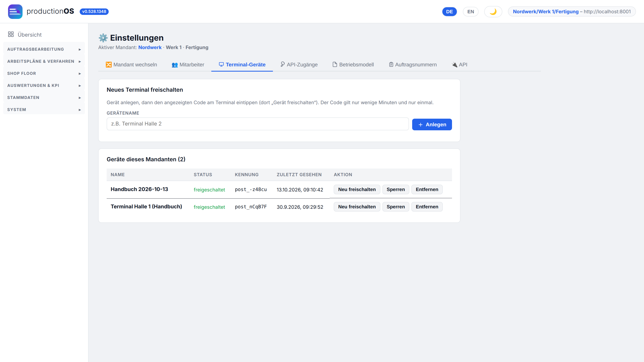
Task: Open the Mitarbeiter tab
Action: pos(188,65)
